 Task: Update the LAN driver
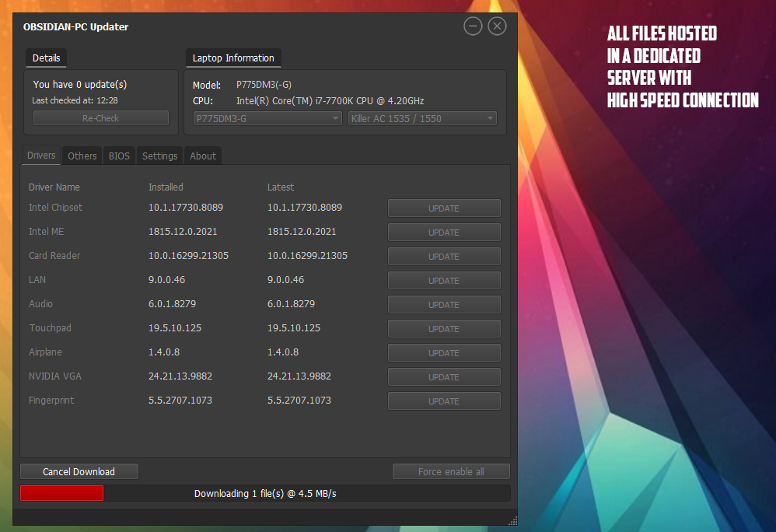pyautogui.click(x=444, y=281)
